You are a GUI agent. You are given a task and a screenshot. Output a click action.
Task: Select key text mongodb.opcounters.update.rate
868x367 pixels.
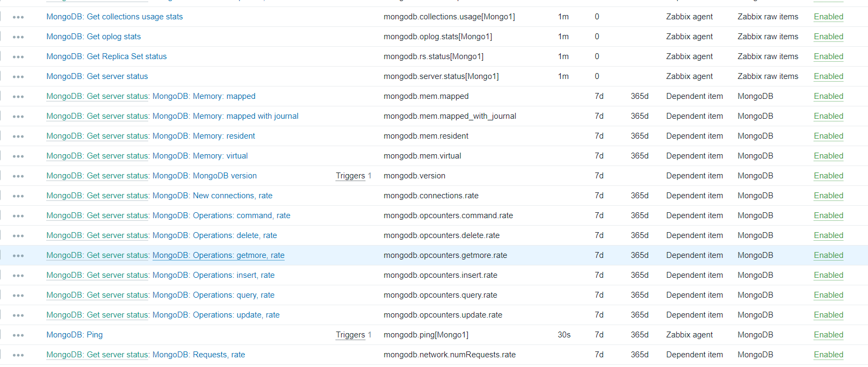(443, 315)
